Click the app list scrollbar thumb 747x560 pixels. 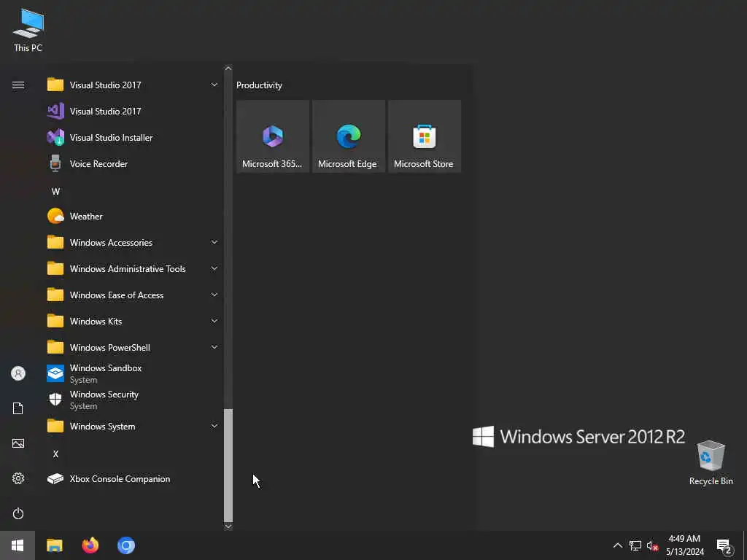pyautogui.click(x=228, y=464)
